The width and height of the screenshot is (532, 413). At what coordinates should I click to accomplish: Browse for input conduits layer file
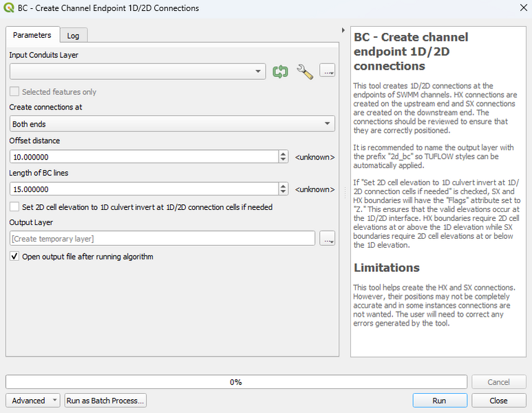pyautogui.click(x=328, y=72)
